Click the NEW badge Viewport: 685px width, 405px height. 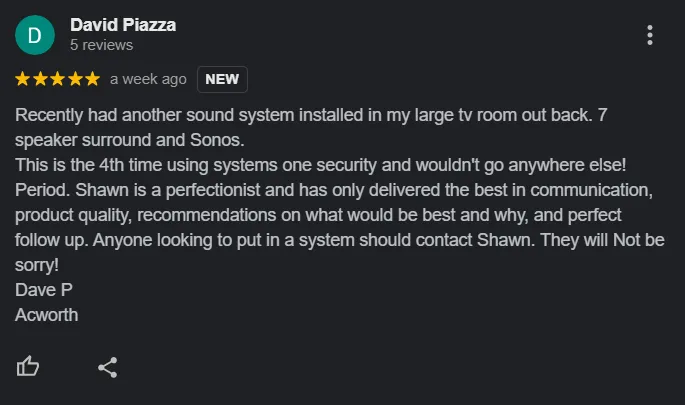tap(222, 79)
